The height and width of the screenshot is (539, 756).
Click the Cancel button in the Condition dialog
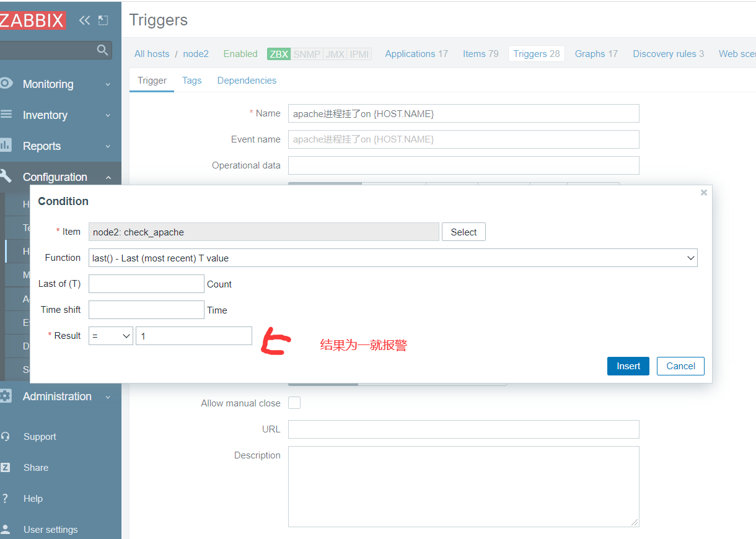tap(680, 366)
